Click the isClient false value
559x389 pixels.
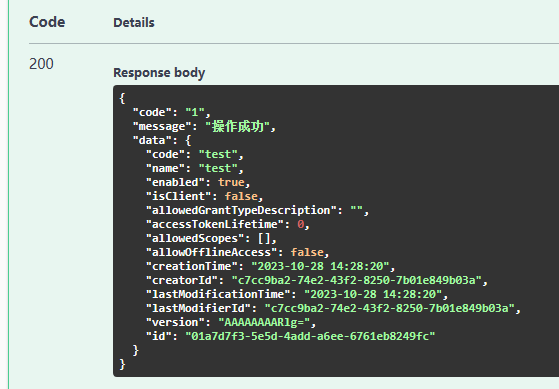tap(241, 196)
